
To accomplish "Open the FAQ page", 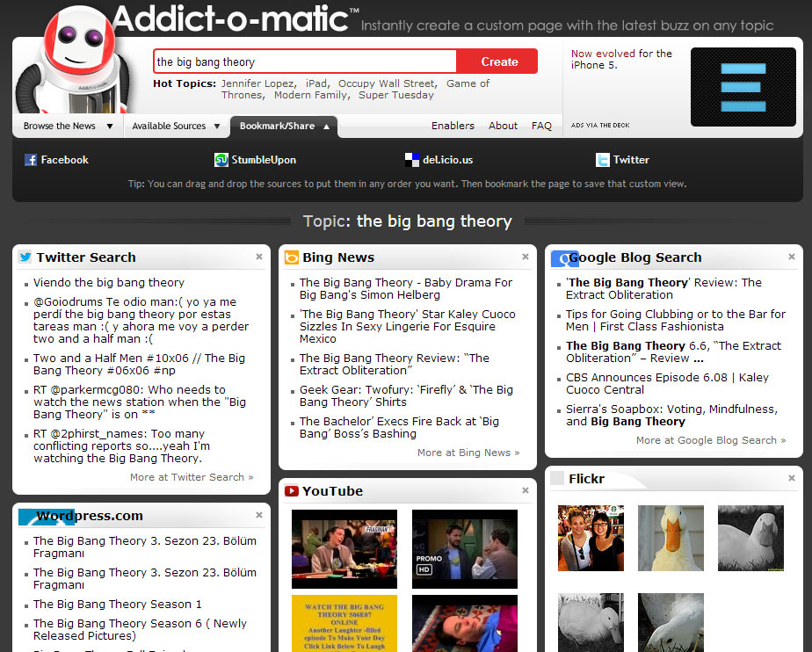I will [541, 126].
